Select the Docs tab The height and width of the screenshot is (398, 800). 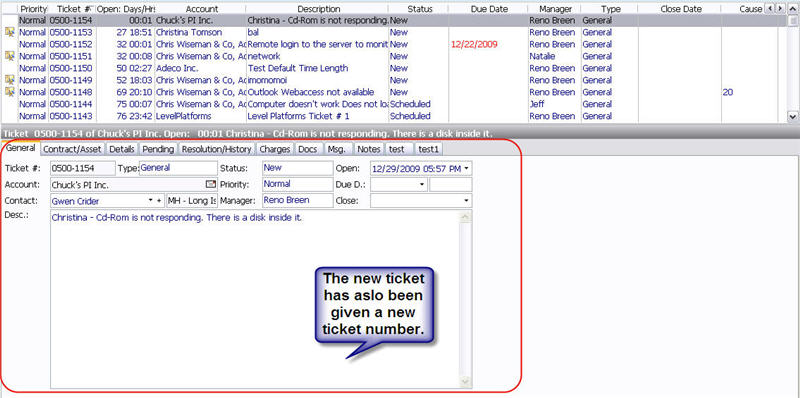click(308, 149)
